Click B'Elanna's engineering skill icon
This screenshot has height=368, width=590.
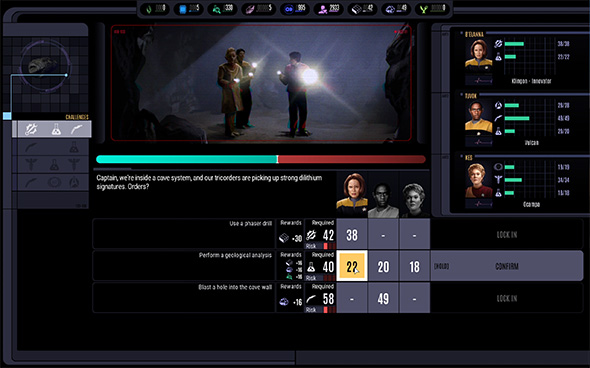pyautogui.click(x=498, y=44)
